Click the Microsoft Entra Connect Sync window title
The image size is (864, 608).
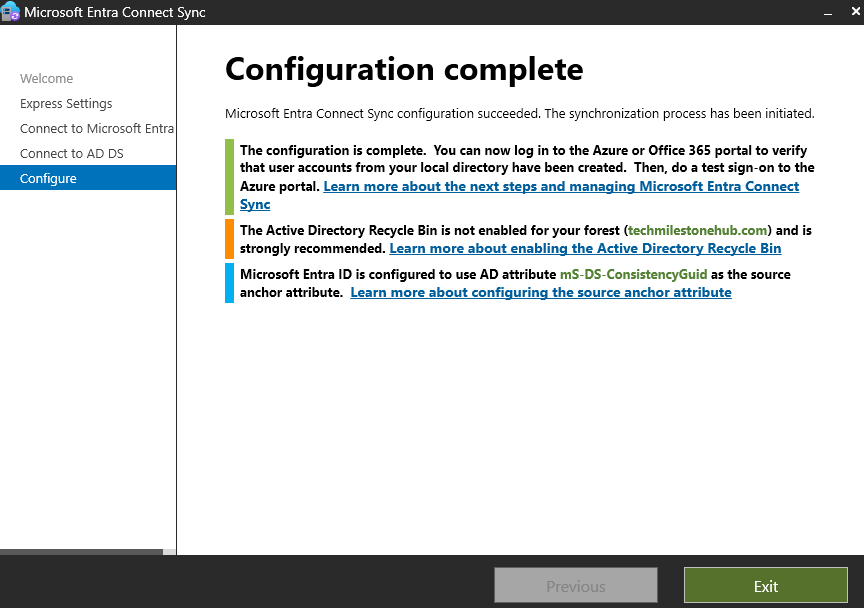coord(115,12)
